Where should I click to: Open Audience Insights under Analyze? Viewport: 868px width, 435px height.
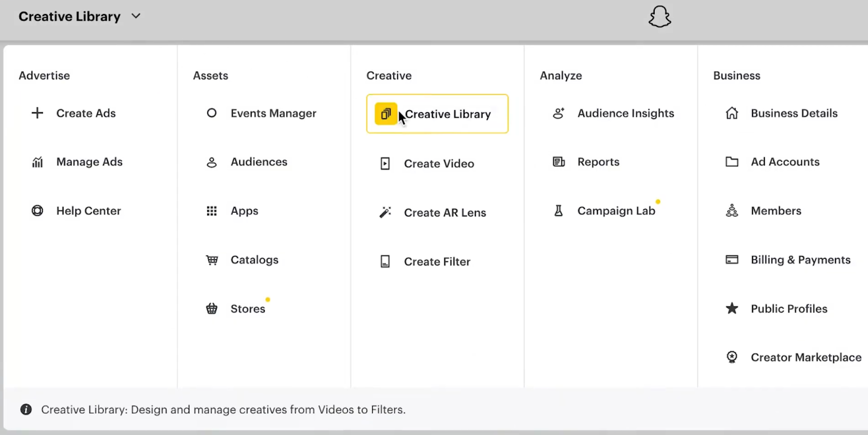(625, 113)
